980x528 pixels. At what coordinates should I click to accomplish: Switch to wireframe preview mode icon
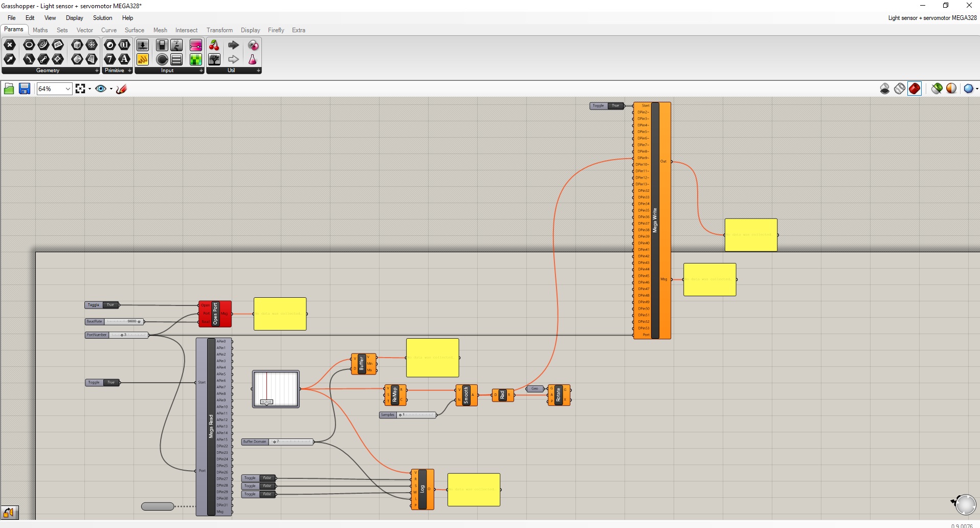(x=900, y=89)
